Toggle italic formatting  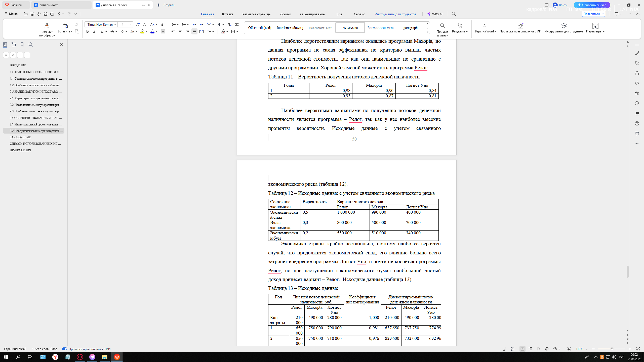(x=94, y=31)
